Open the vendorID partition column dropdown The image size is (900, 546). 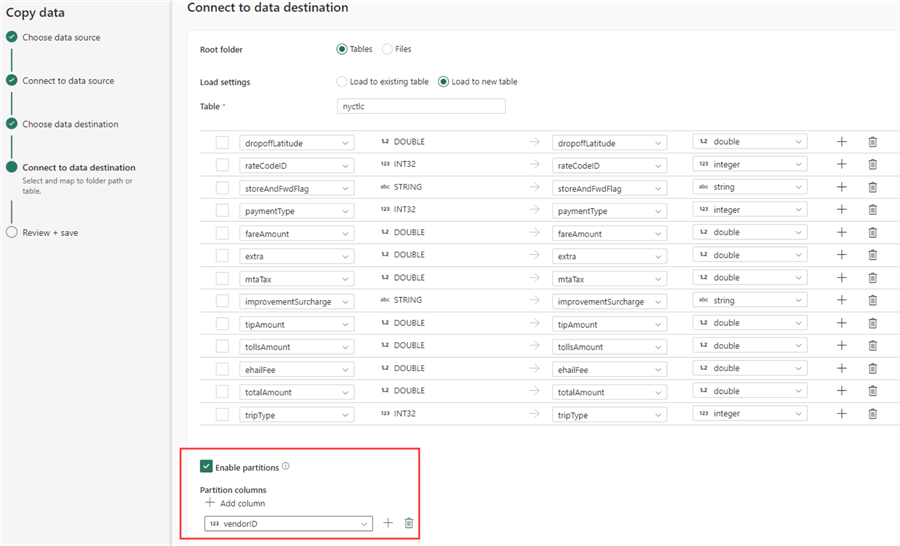(364, 524)
